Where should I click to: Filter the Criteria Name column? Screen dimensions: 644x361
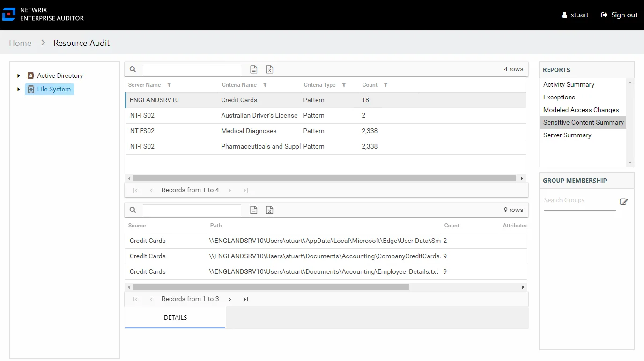pos(265,85)
